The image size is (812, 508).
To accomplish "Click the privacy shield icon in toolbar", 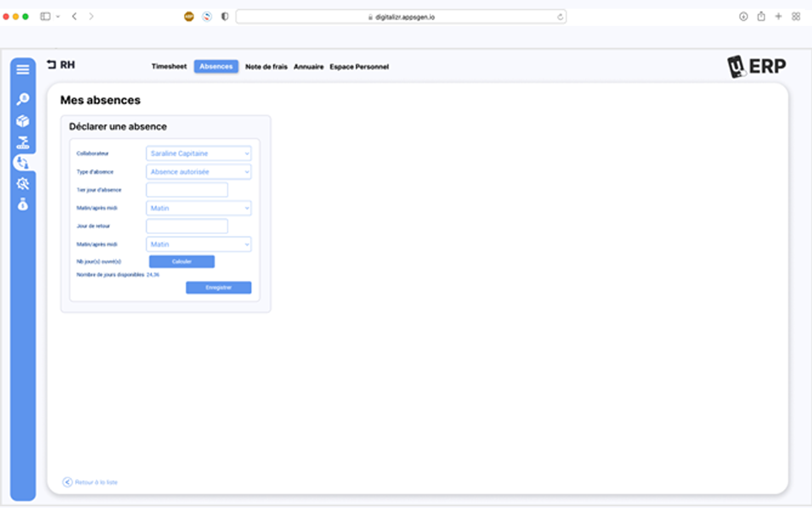I will click(225, 16).
